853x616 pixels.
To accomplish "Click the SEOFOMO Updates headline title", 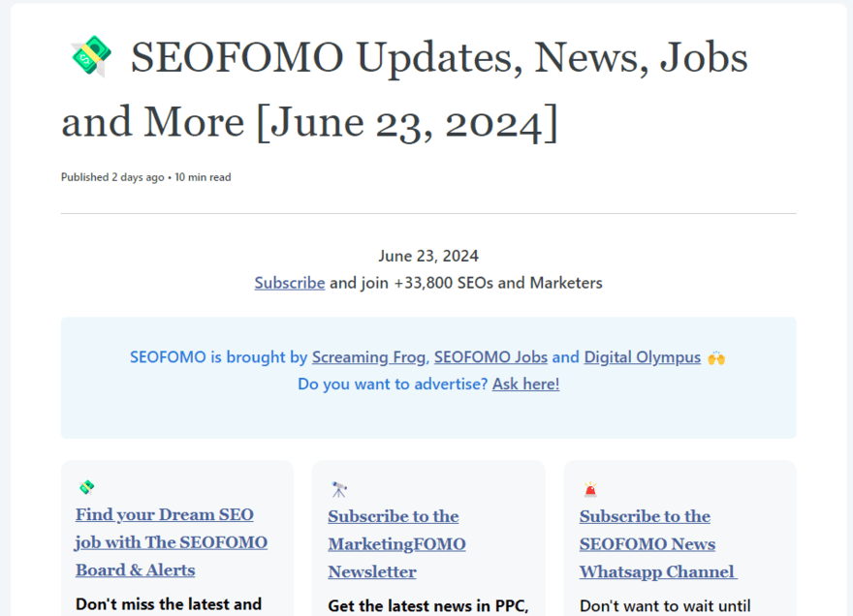I will [x=405, y=89].
